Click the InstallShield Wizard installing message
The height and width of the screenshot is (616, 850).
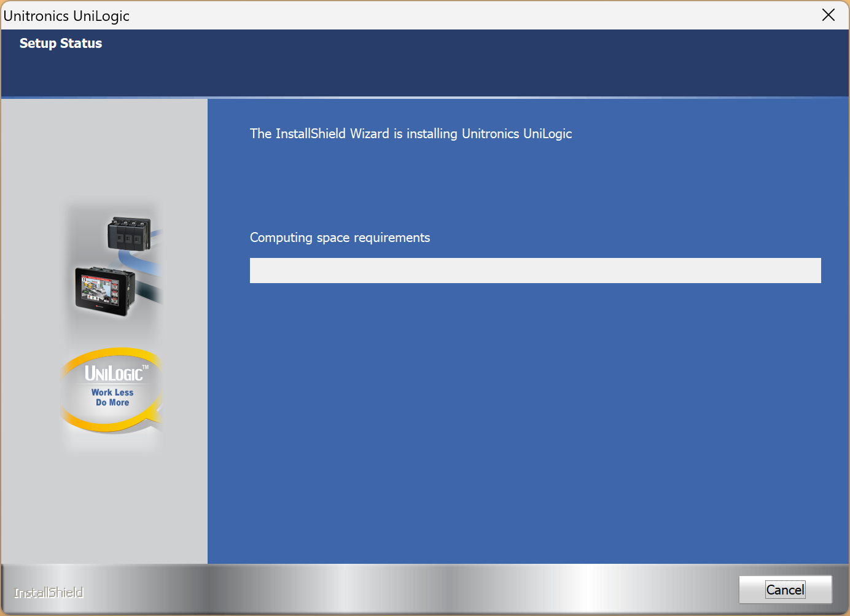click(x=410, y=134)
